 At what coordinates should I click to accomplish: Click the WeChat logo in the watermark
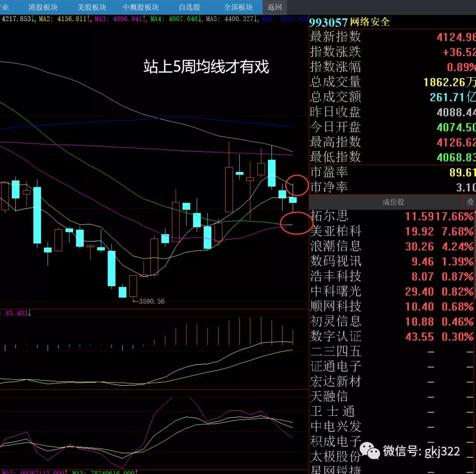tap(369, 450)
